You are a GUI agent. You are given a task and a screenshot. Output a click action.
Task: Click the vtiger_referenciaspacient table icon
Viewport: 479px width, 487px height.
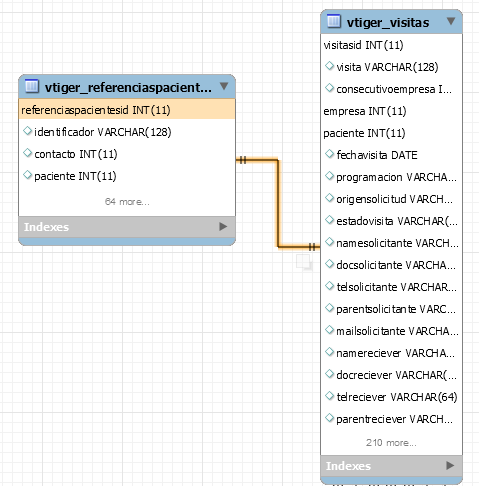coord(32,86)
